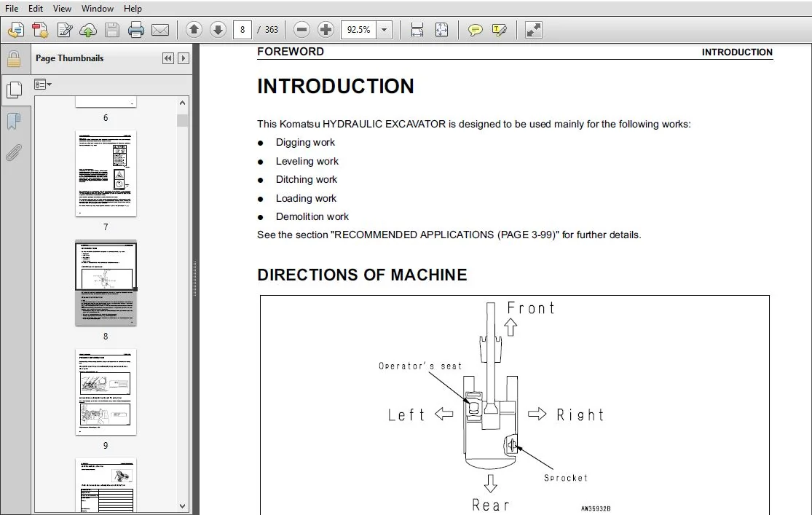
Task: Collapse the panel with double arrow
Action: (x=167, y=58)
